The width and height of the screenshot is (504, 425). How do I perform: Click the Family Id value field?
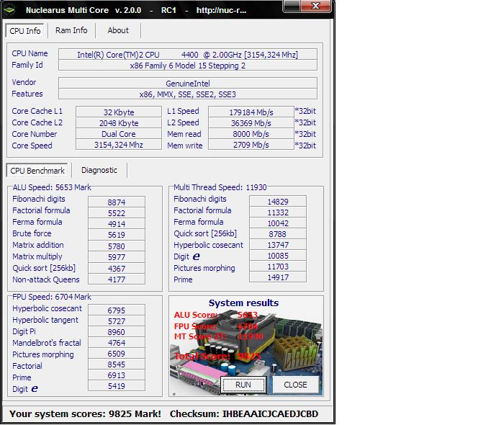tap(188, 66)
